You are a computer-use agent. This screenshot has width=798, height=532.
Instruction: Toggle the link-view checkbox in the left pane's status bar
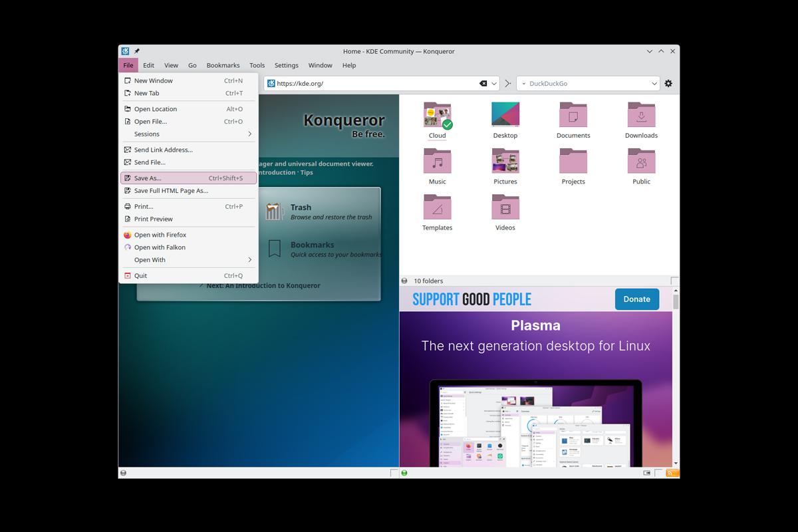394,473
